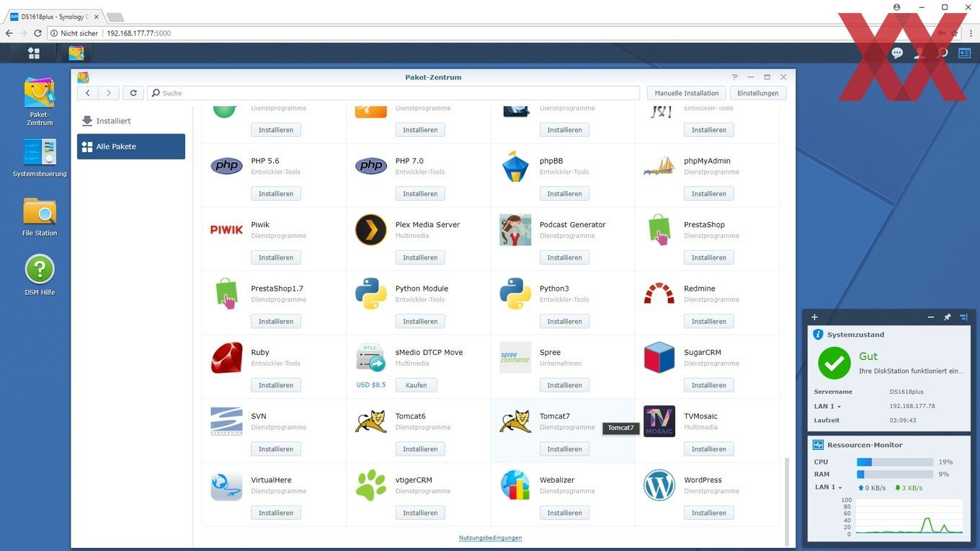Click Manuelle Installation button
The height and width of the screenshot is (551, 980).
point(687,93)
